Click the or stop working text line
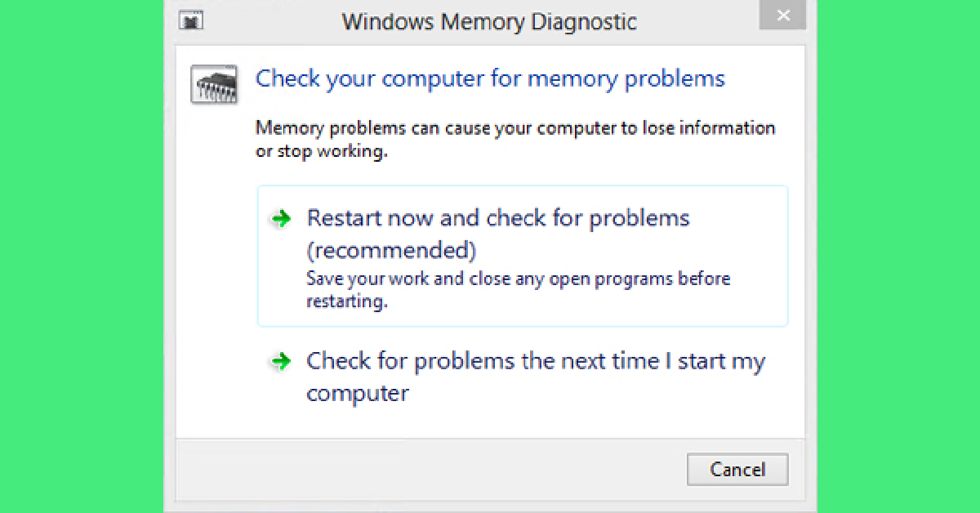This screenshot has width=980, height=513. tap(320, 152)
